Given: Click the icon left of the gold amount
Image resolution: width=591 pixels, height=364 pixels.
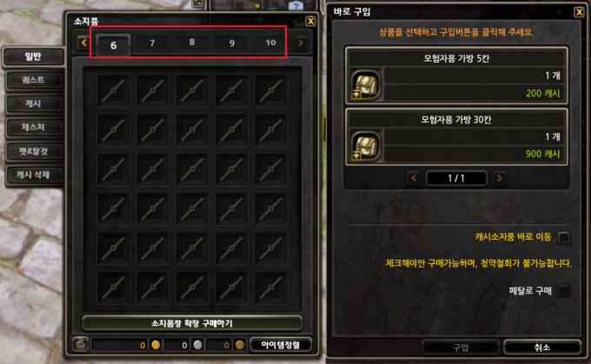Looking at the screenshot, I should tap(81, 344).
